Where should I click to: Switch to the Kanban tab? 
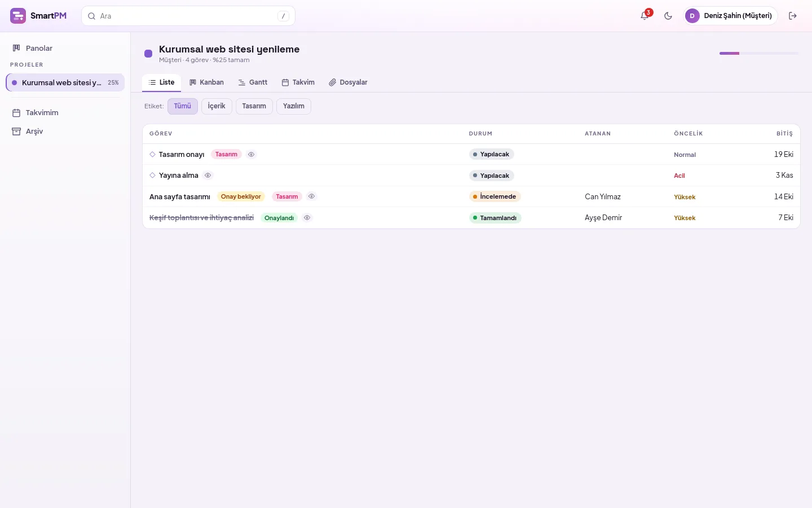206,82
